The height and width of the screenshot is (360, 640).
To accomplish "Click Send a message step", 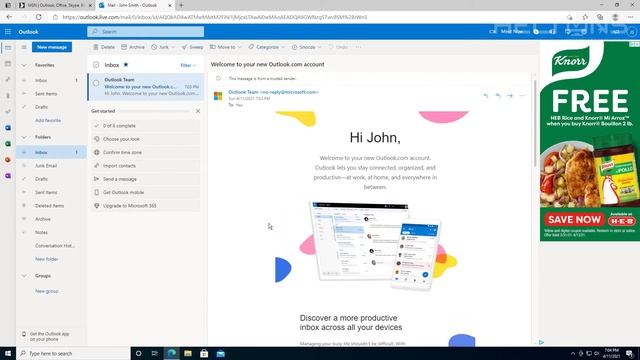I will 146,179.
